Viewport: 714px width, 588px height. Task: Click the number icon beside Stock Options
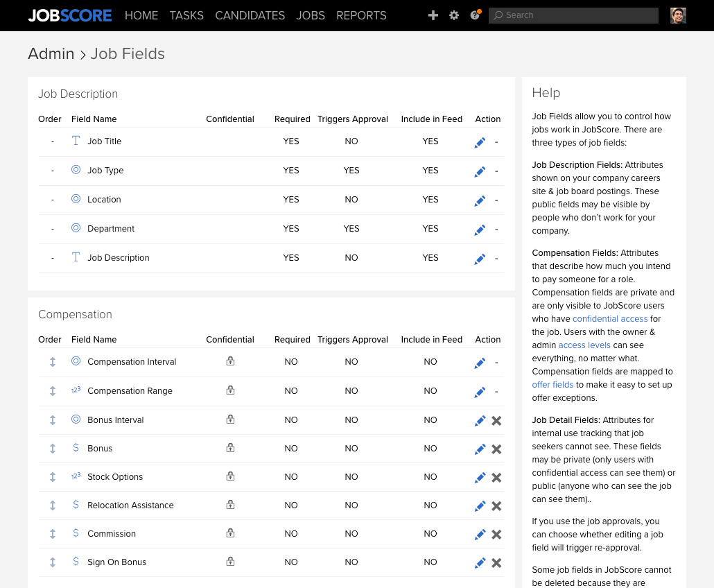76,476
